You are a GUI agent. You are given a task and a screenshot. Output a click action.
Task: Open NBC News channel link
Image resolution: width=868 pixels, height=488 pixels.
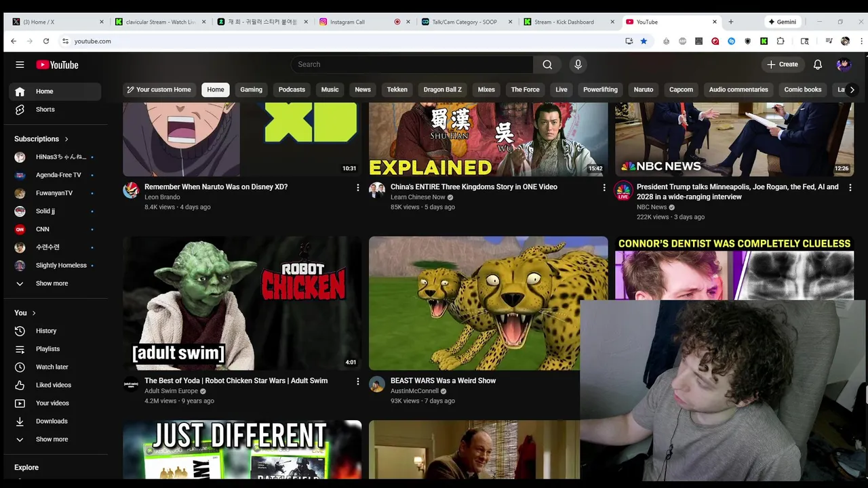(x=652, y=207)
